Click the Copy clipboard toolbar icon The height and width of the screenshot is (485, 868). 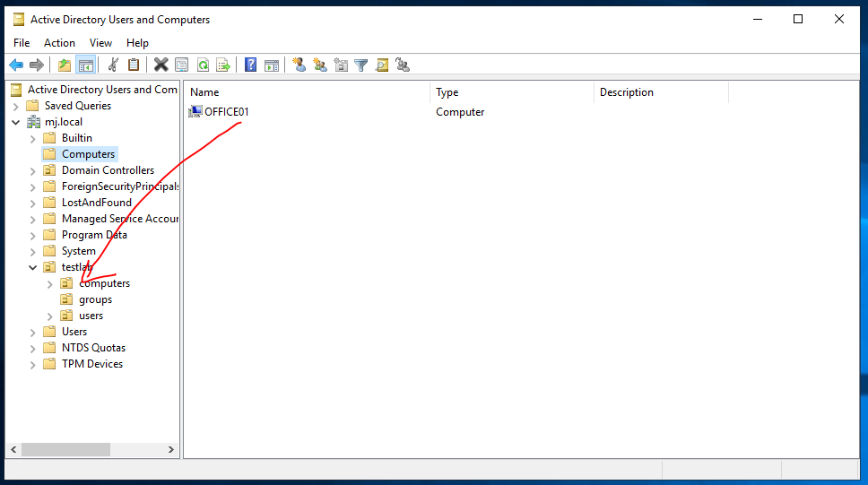pos(134,65)
